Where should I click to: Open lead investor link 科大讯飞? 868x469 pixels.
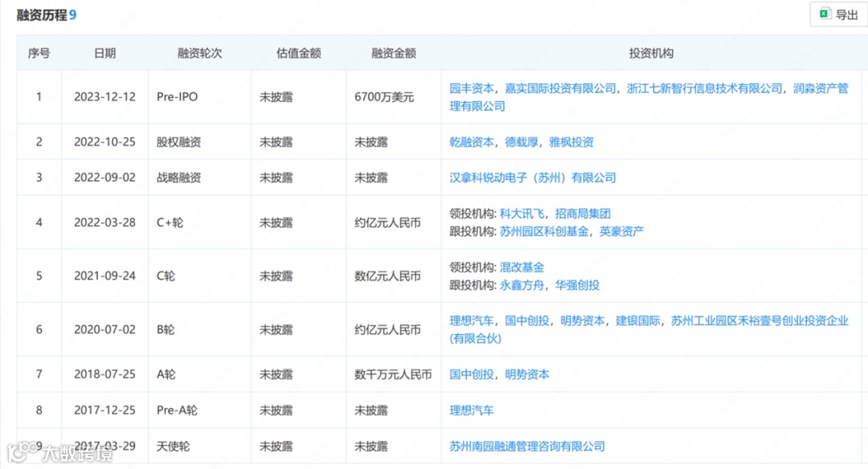coord(522,214)
